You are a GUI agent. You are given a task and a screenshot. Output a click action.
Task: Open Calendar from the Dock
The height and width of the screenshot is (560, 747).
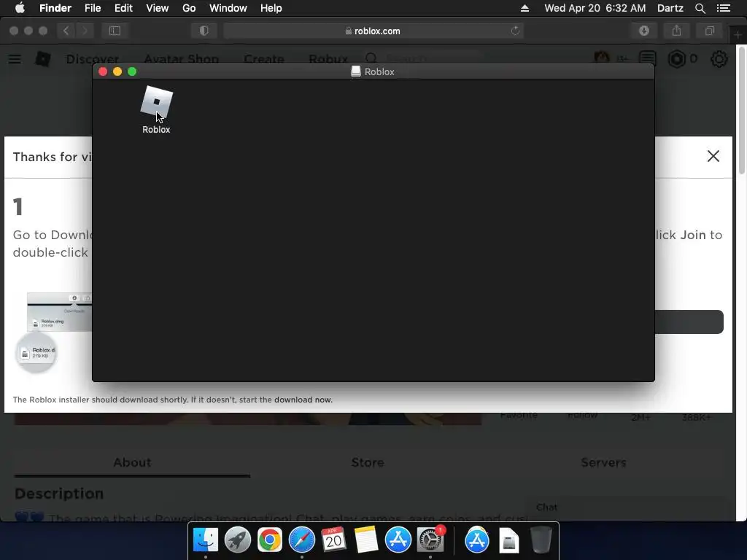pos(333,540)
